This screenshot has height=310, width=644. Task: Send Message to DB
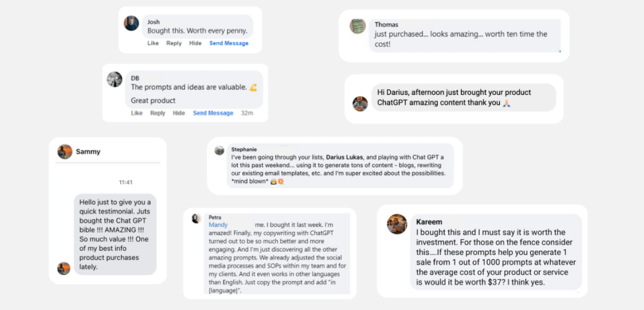pyautogui.click(x=213, y=113)
